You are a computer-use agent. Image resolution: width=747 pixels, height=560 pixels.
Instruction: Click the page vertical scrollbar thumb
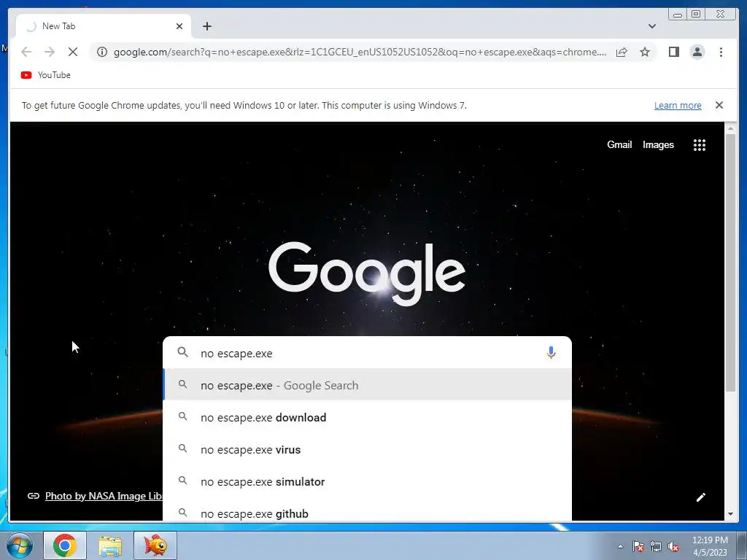[730, 262]
